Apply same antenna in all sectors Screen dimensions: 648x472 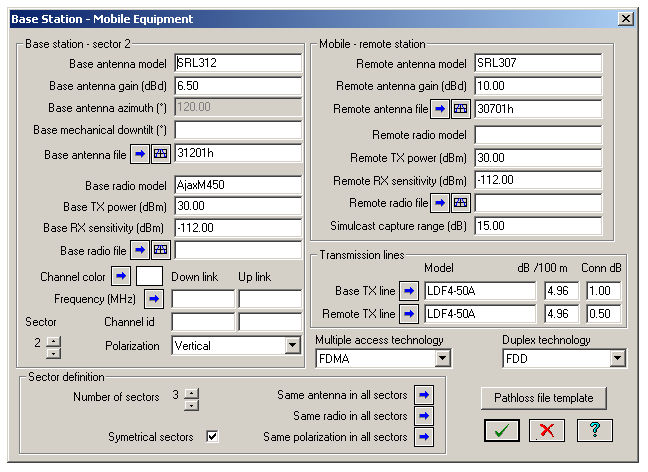[x=424, y=395]
